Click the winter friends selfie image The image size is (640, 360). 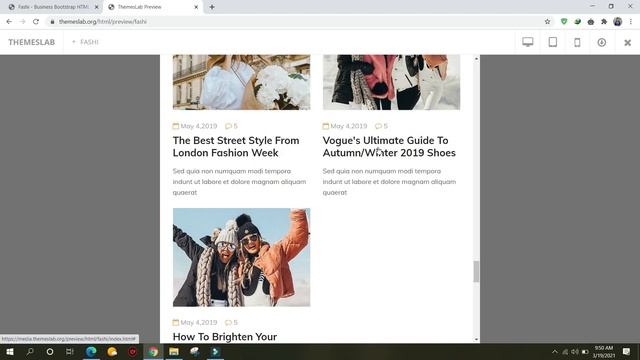(241, 257)
